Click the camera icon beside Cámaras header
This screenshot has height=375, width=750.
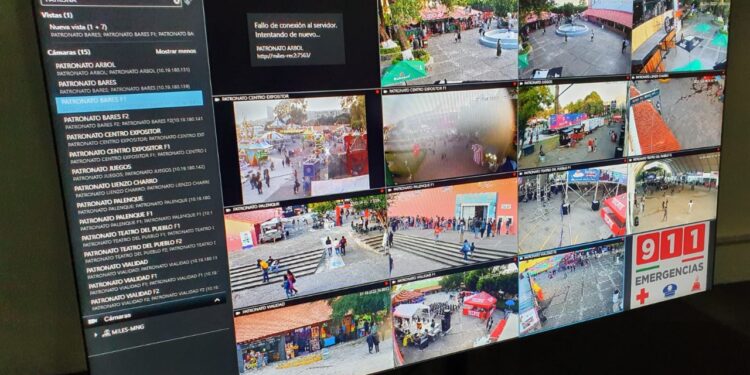(x=93, y=320)
